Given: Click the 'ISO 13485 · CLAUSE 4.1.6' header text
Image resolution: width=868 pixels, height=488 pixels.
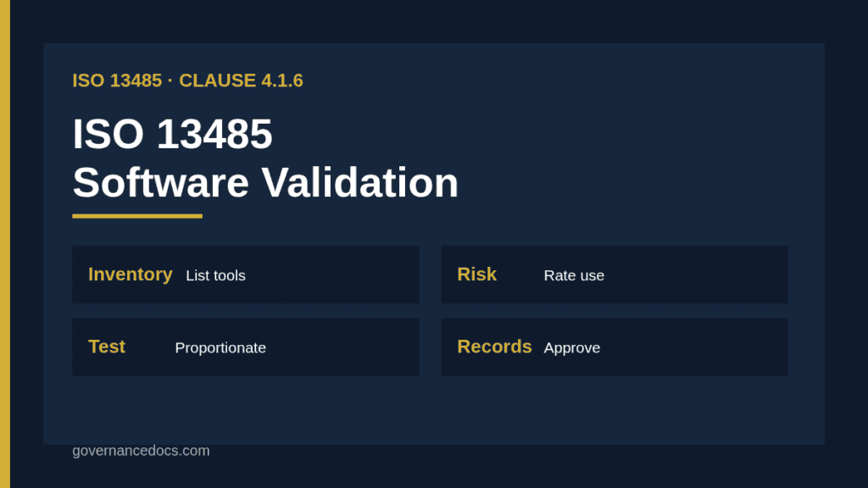Looking at the screenshot, I should pos(187,80).
